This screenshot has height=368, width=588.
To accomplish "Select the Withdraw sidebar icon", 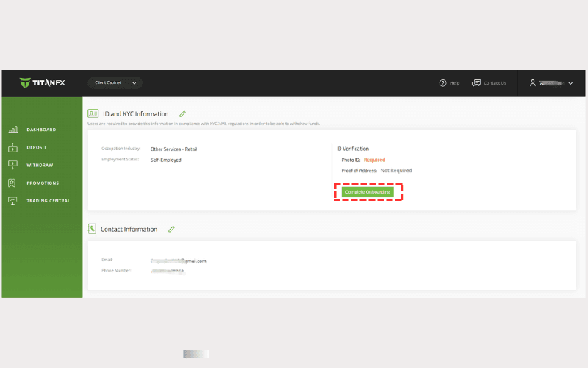I will pyautogui.click(x=12, y=165).
